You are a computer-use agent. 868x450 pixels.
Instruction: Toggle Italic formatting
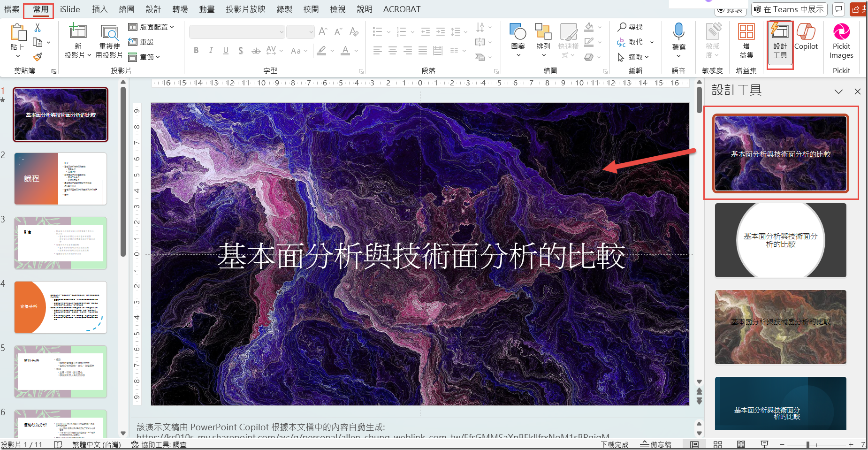(211, 50)
